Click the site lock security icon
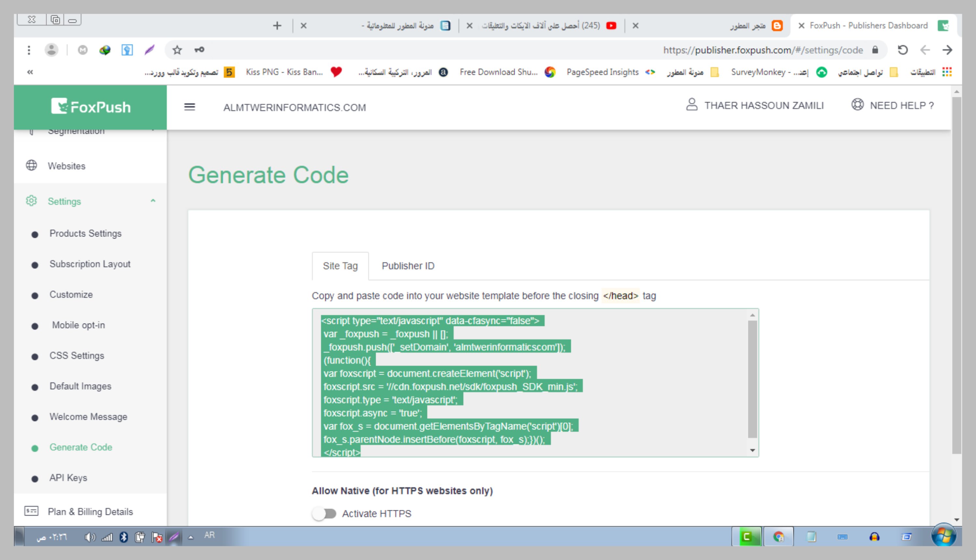976x560 pixels. pyautogui.click(x=875, y=50)
